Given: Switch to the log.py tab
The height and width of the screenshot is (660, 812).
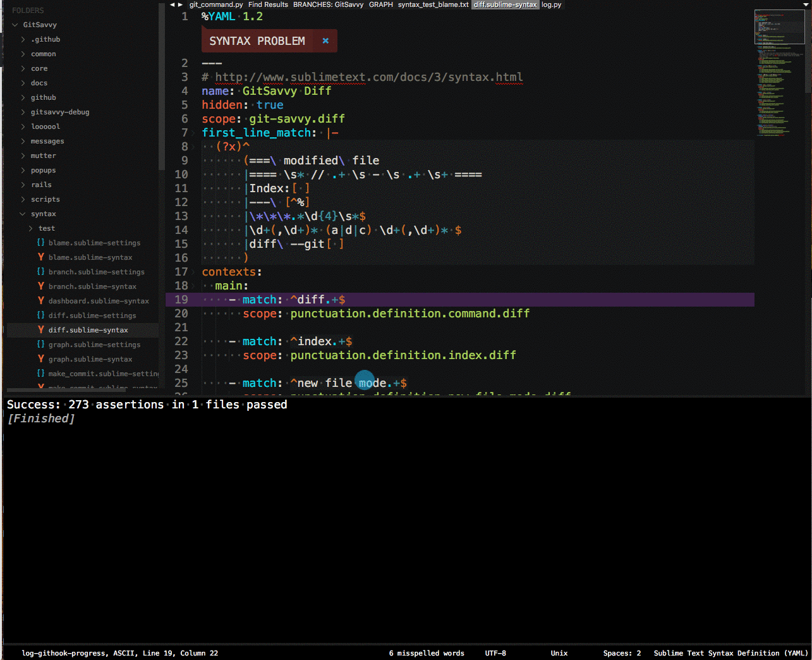Looking at the screenshot, I should tap(551, 4).
